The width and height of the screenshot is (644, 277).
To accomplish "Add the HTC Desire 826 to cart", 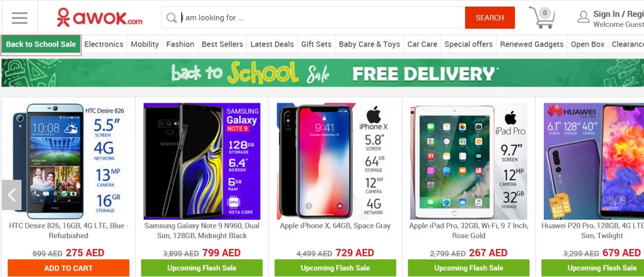I will [x=68, y=268].
